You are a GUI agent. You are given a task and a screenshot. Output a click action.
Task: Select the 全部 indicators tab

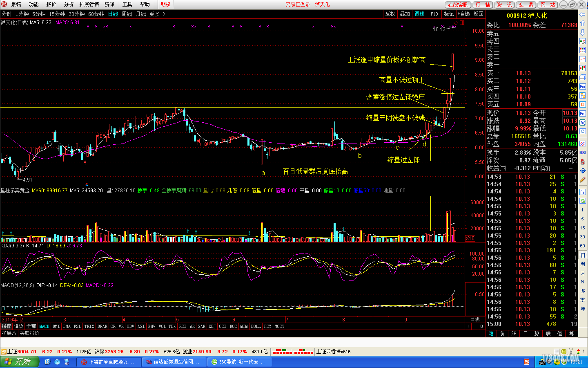tap(31, 326)
